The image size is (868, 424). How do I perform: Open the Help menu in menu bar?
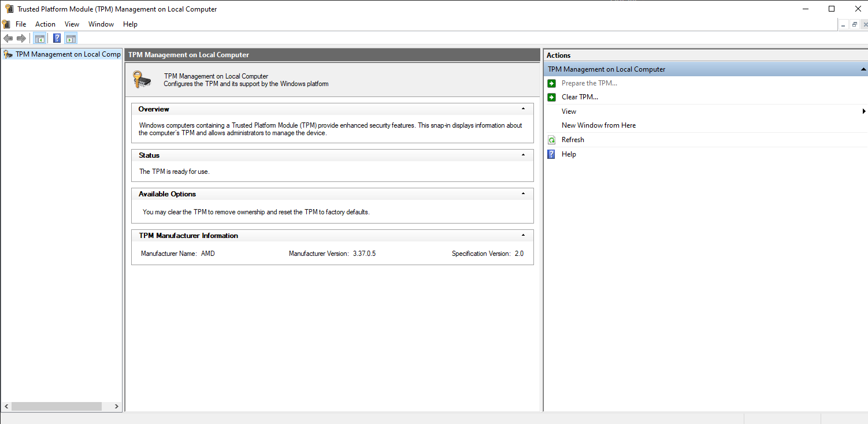pos(131,24)
